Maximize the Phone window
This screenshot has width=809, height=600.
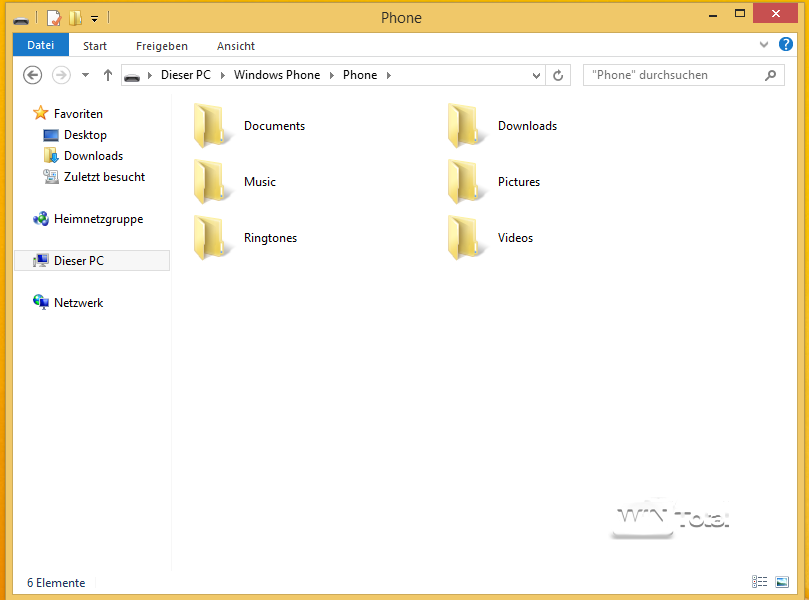coord(740,14)
